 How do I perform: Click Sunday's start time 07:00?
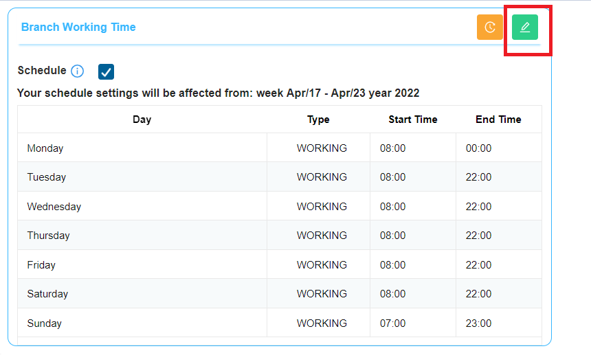click(x=392, y=323)
